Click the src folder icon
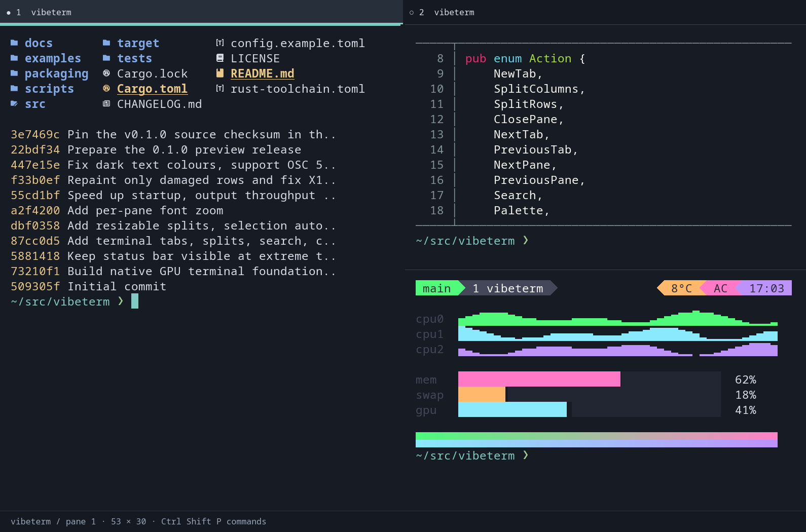The image size is (806, 532). [x=14, y=104]
